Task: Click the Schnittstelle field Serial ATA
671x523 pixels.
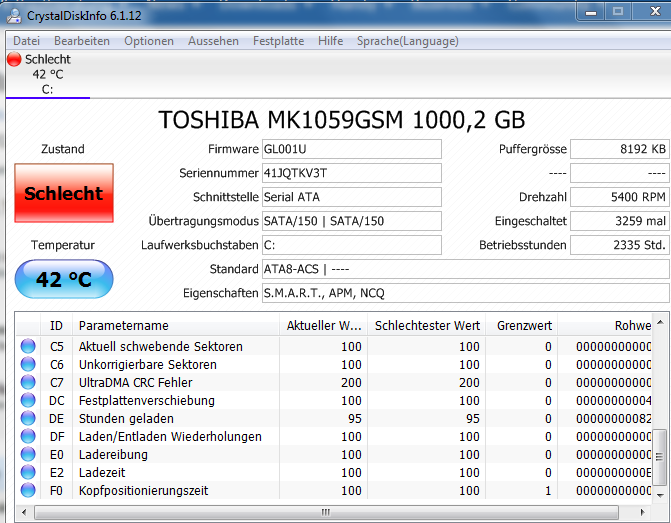Action: pos(352,197)
